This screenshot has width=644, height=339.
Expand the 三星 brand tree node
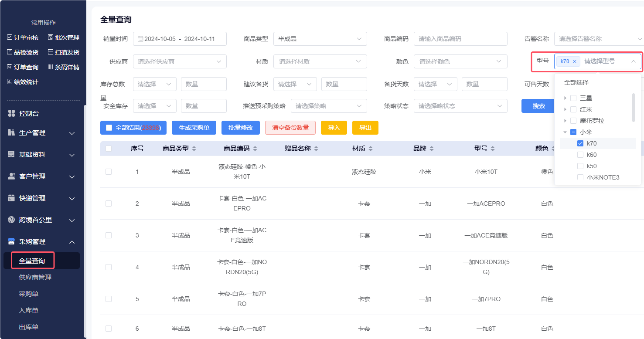[x=565, y=98]
